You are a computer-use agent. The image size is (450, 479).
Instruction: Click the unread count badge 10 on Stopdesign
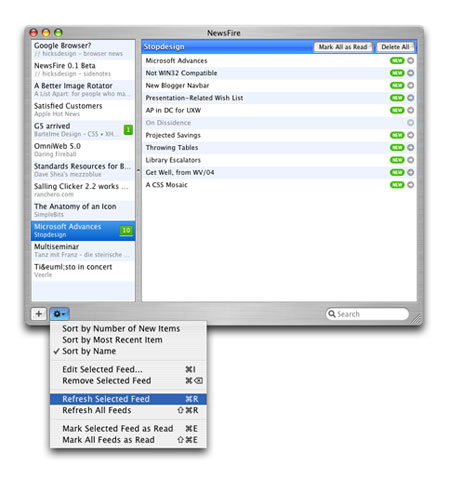tap(126, 230)
